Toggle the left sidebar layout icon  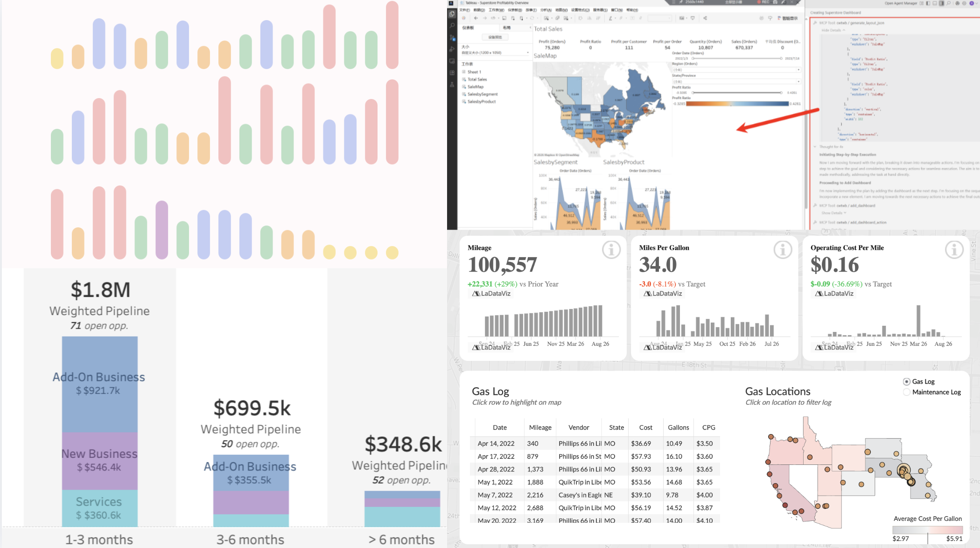[928, 3]
